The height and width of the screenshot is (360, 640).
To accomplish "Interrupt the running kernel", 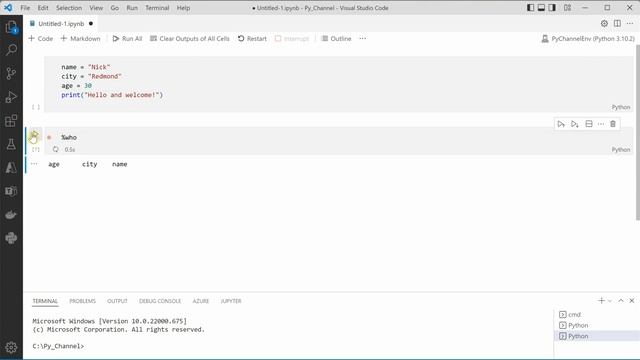I will [292, 38].
